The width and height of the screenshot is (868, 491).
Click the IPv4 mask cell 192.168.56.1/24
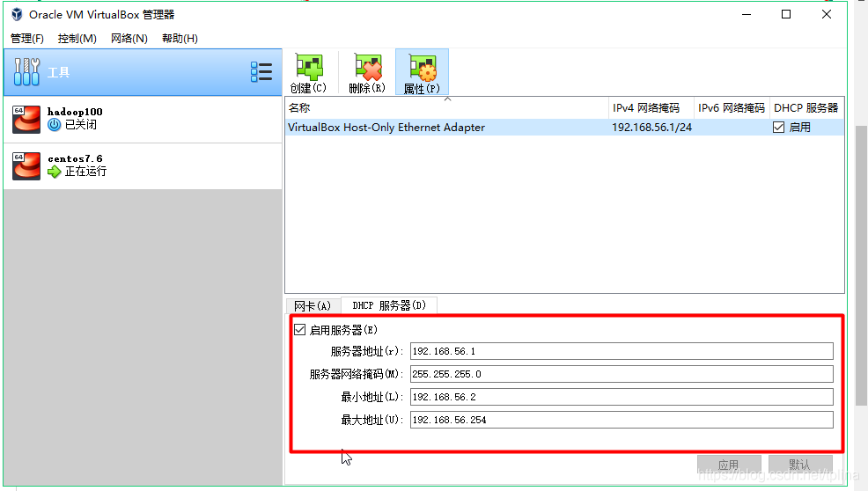(x=652, y=128)
